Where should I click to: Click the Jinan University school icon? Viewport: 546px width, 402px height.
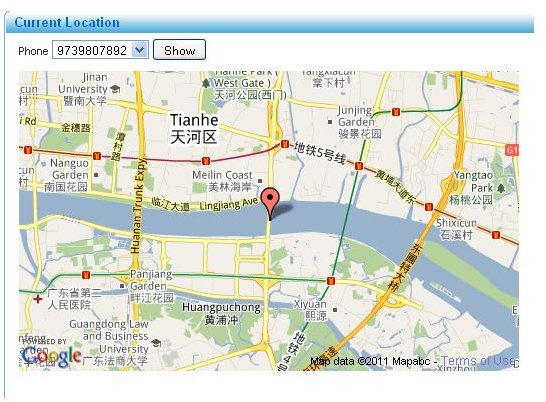[x=115, y=89]
